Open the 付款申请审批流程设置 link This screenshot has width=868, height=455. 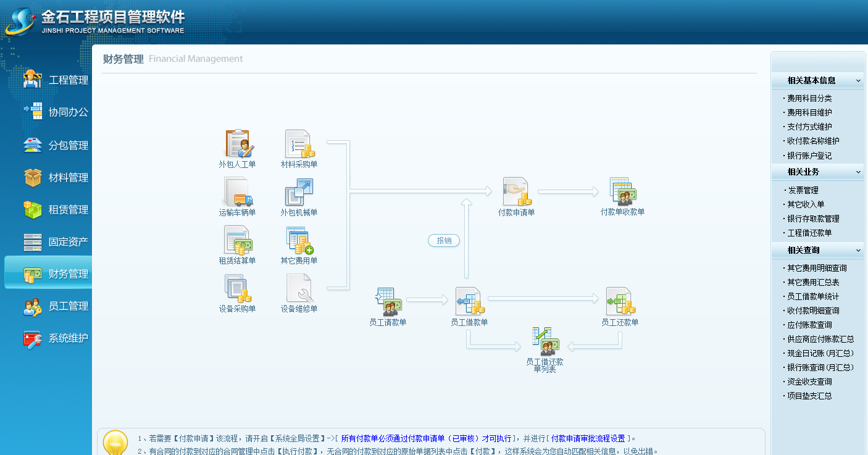(588, 438)
